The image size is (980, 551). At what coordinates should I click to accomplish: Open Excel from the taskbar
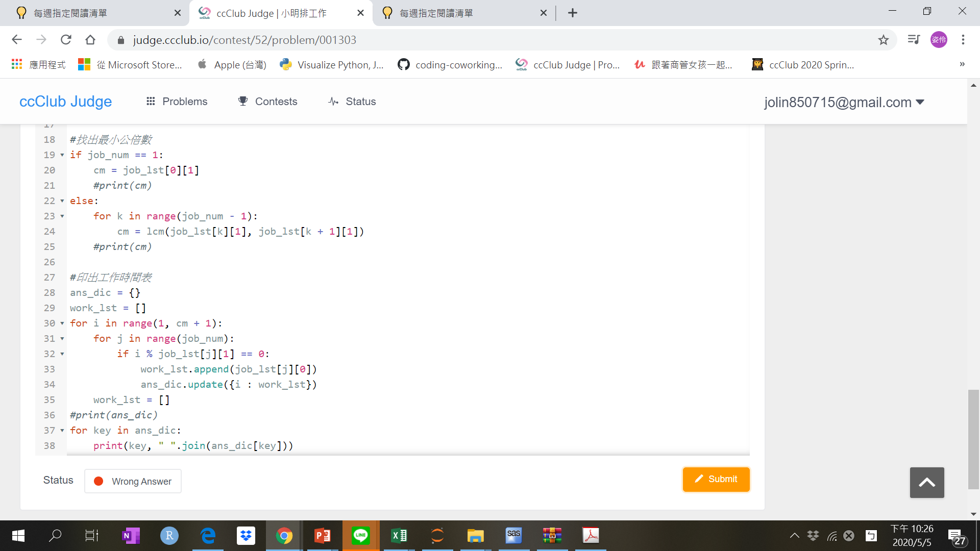coord(399,535)
